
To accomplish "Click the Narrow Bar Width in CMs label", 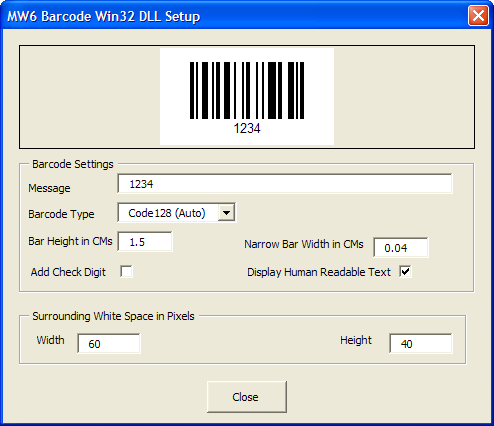I will point(304,244).
